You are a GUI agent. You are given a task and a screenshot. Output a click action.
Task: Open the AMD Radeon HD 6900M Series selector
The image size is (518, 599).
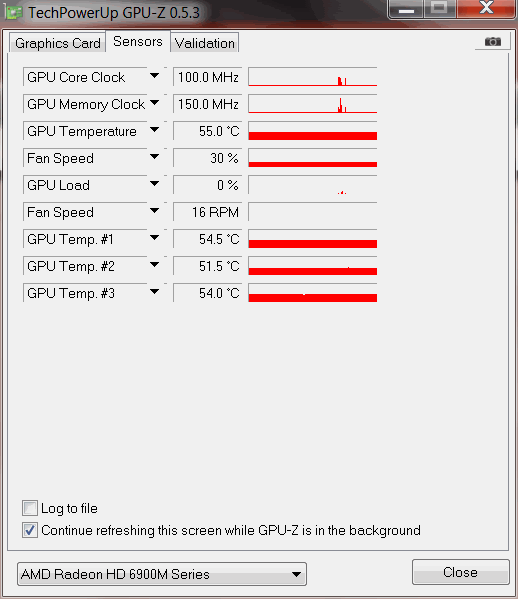[x=162, y=574]
